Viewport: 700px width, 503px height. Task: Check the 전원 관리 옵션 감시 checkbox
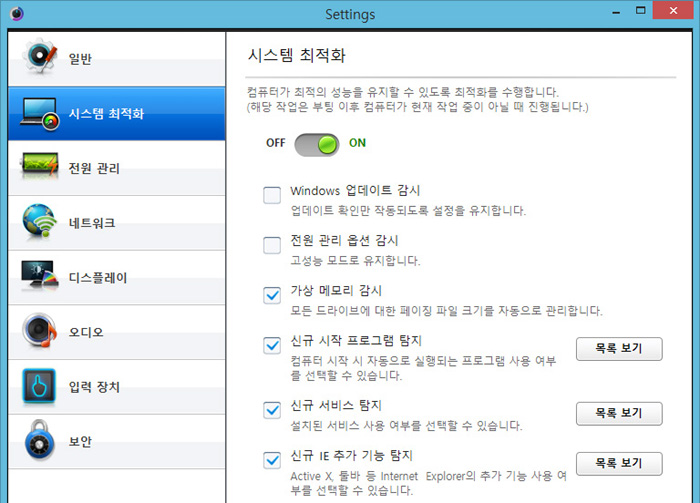tap(272, 245)
